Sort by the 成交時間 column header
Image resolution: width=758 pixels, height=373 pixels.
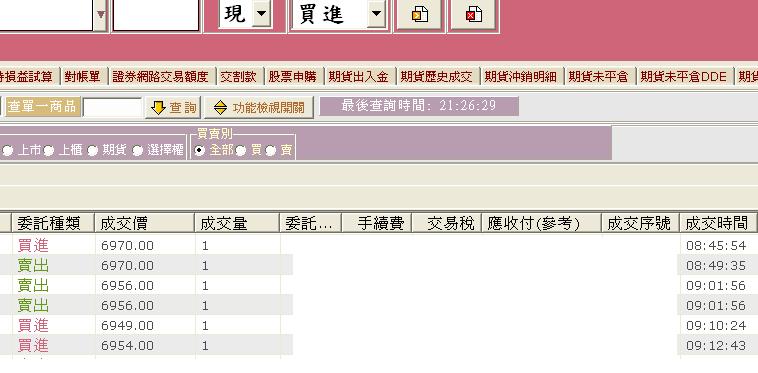point(716,223)
